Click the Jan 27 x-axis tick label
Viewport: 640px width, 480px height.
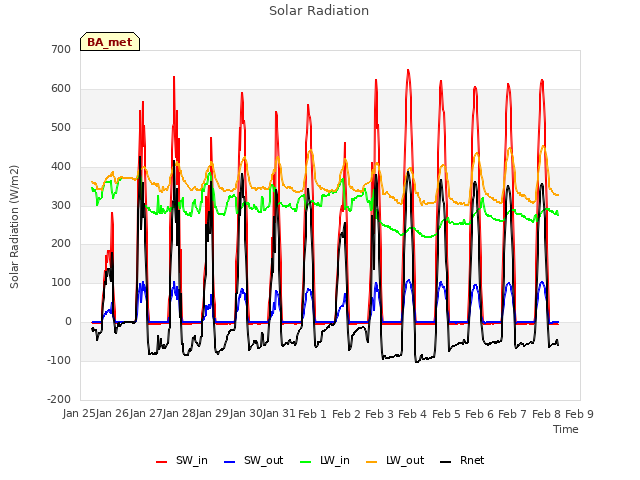146,414
